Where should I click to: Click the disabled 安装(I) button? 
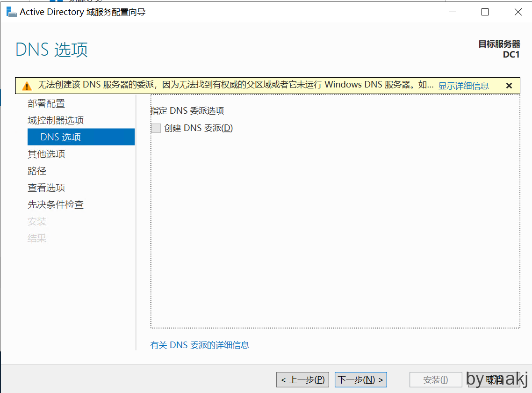tap(436, 379)
